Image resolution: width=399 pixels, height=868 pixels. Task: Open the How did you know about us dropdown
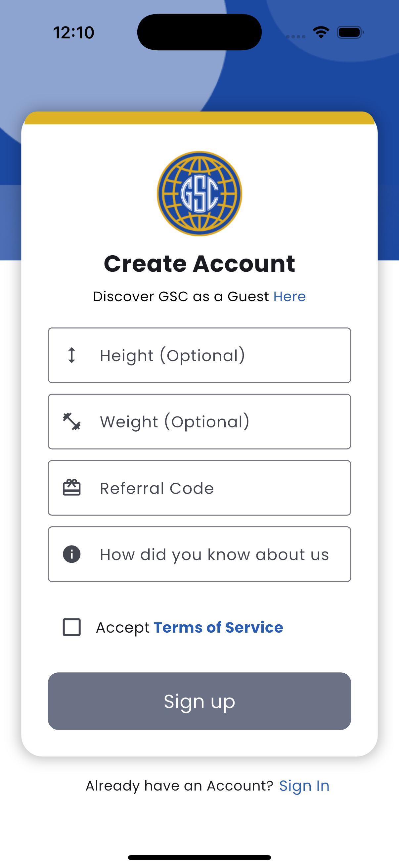pyautogui.click(x=199, y=554)
